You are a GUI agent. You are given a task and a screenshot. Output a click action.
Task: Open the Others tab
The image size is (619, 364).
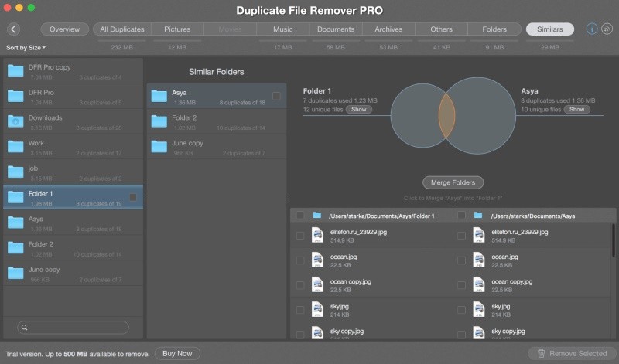441,29
